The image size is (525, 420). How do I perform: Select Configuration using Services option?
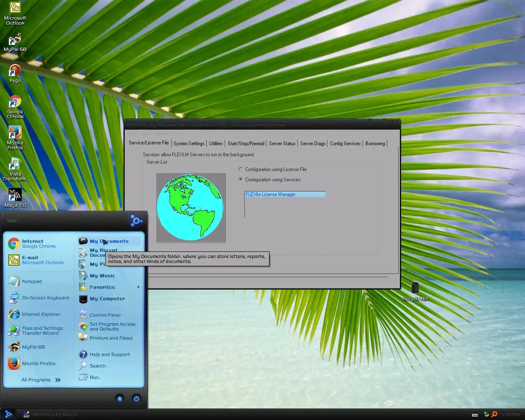pos(269,180)
